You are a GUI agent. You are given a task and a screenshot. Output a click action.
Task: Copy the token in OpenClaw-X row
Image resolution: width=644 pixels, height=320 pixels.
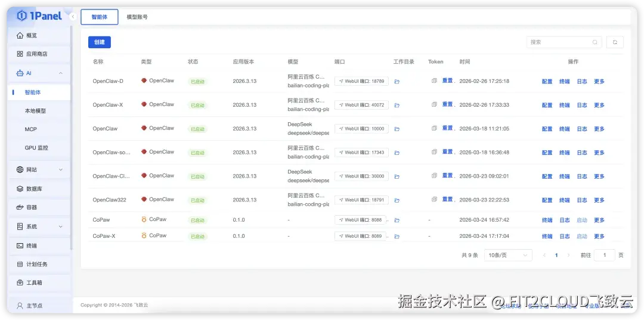click(434, 105)
